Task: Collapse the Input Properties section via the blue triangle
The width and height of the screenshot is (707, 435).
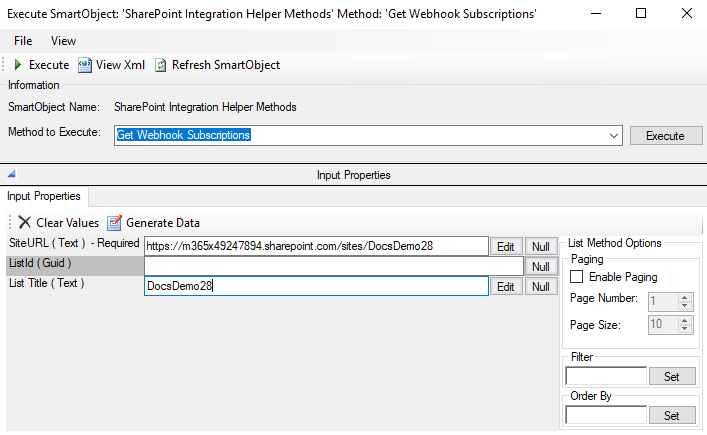Action: pyautogui.click(x=12, y=174)
